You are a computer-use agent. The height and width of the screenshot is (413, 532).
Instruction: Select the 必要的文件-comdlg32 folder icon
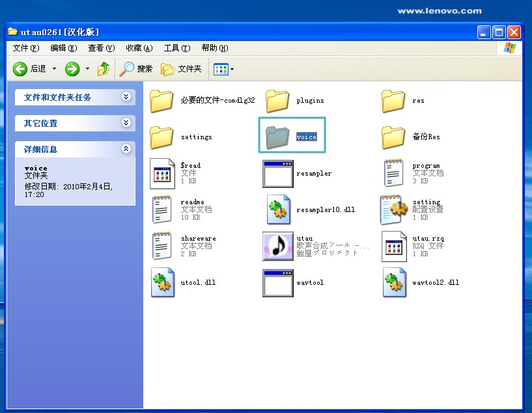pos(161,101)
